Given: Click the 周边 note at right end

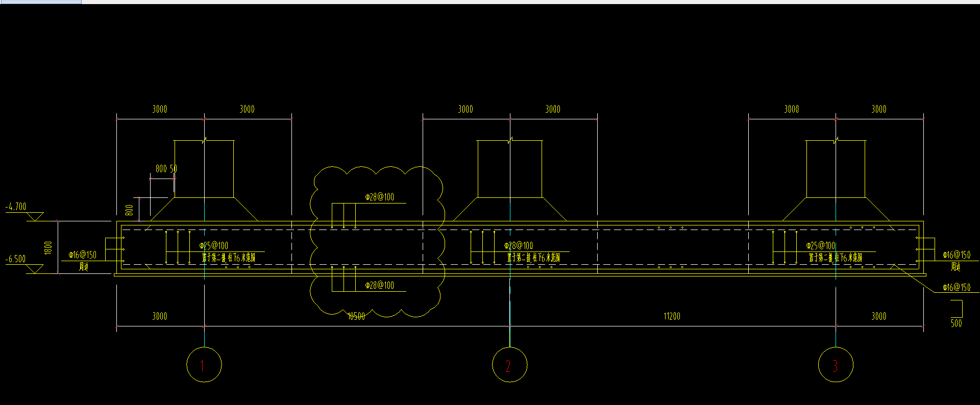Looking at the screenshot, I should [x=956, y=267].
